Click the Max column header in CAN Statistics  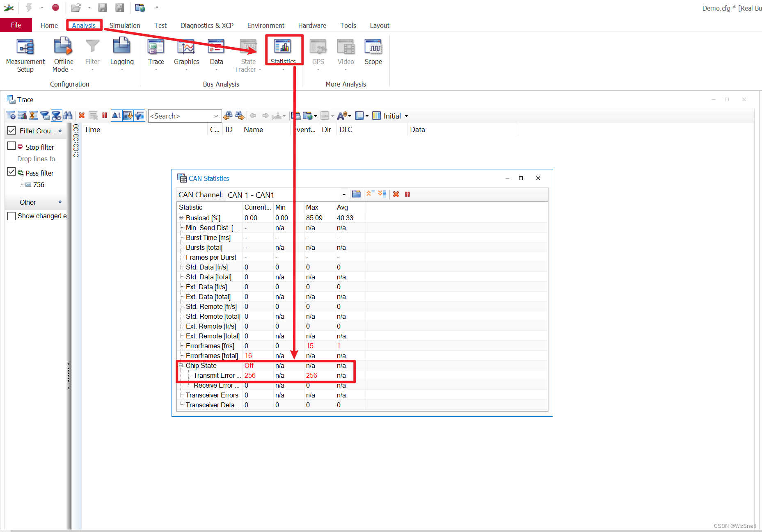coord(319,207)
